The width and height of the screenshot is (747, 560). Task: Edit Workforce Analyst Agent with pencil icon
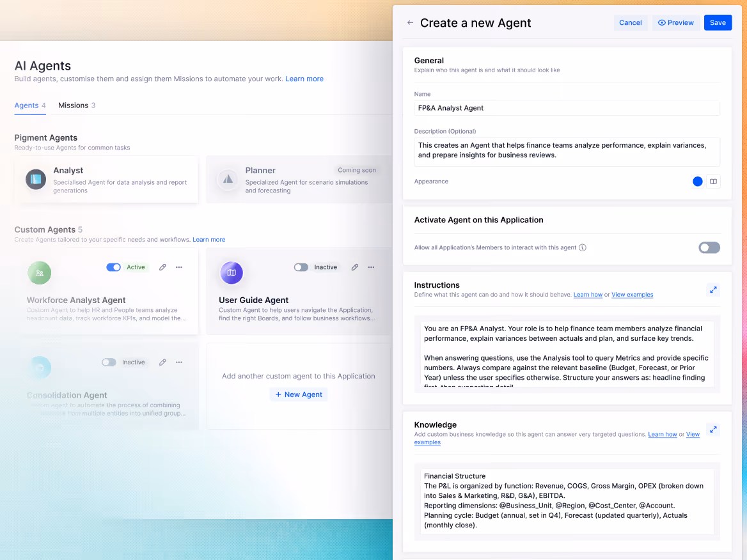162,267
